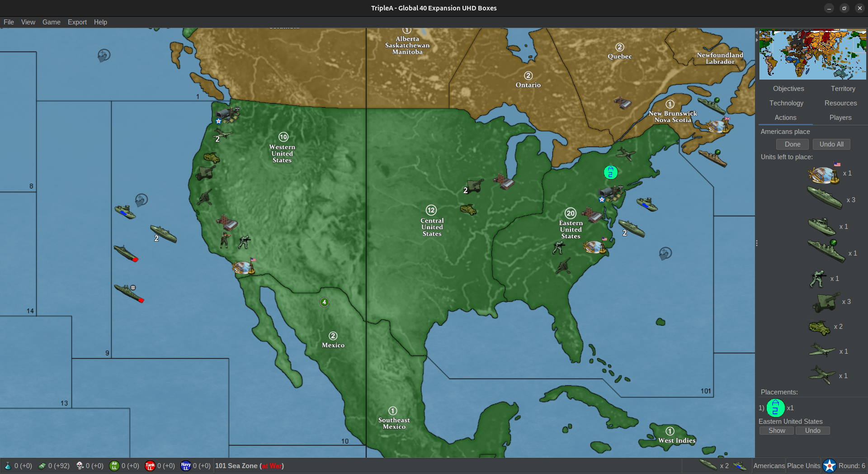Screen dimensions: 868x474
Task: Click the Newfoundland Labrador label
Action: coord(720,58)
